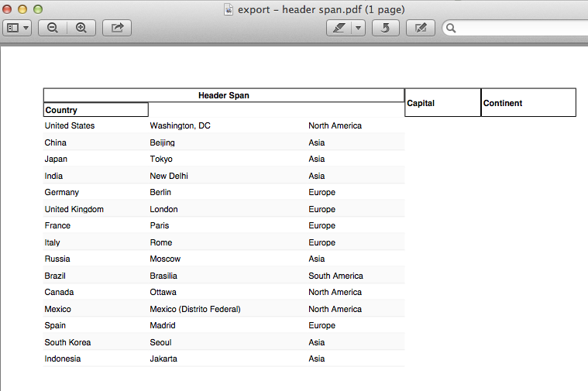Image resolution: width=588 pixels, height=391 pixels.
Task: Toggle the highlight pen tool
Action: (339, 28)
